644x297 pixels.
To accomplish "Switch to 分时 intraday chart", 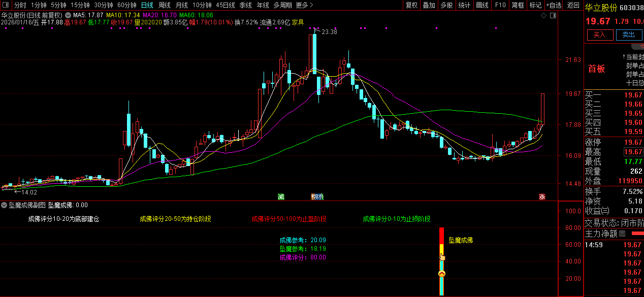I will [x=20, y=5].
